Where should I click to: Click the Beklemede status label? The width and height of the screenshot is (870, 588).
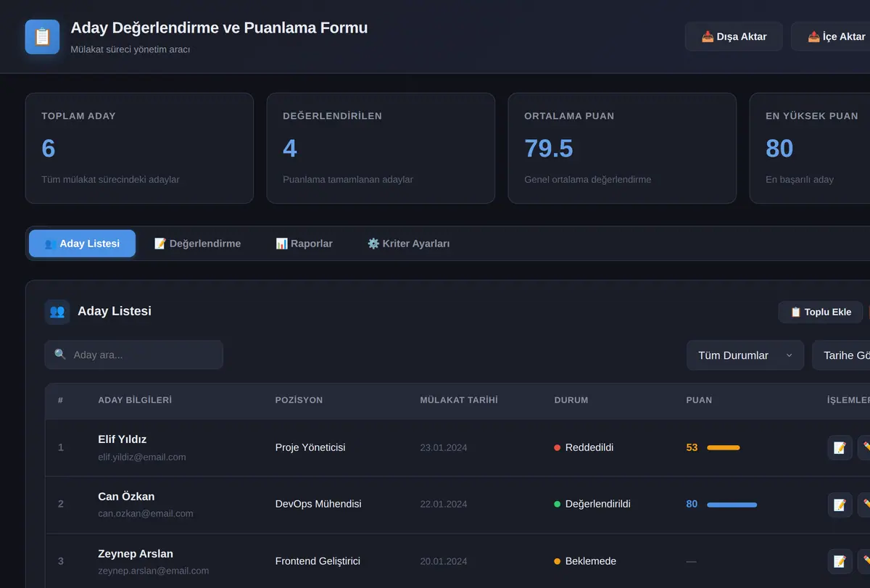click(591, 561)
